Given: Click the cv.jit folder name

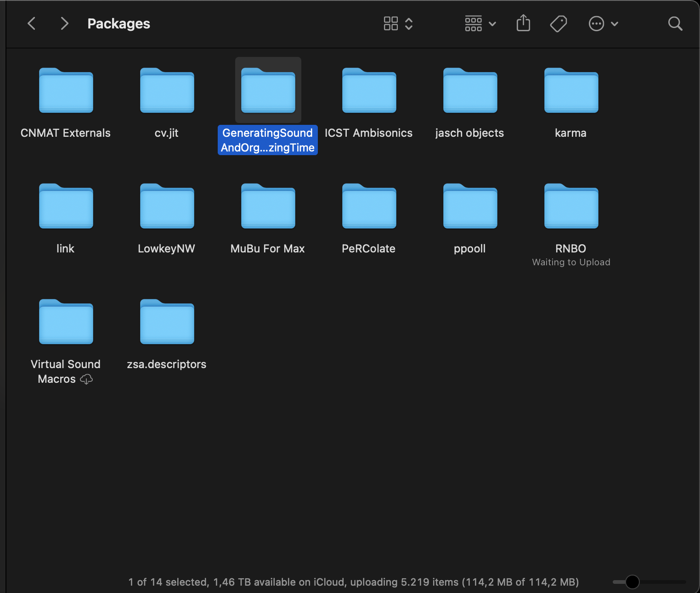Looking at the screenshot, I should [167, 133].
